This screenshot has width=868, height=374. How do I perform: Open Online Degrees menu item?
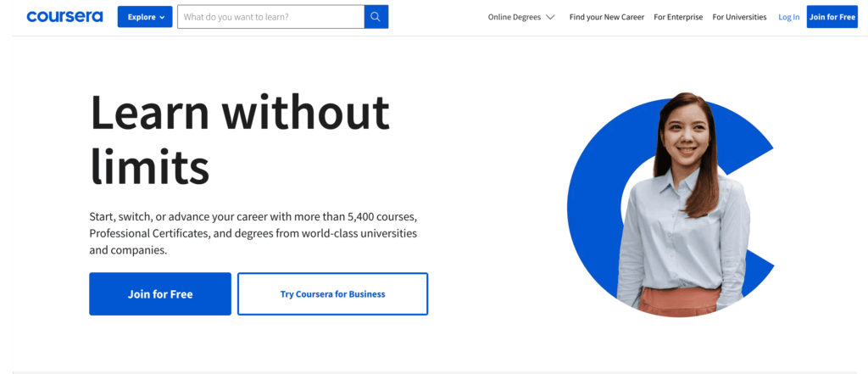[515, 17]
